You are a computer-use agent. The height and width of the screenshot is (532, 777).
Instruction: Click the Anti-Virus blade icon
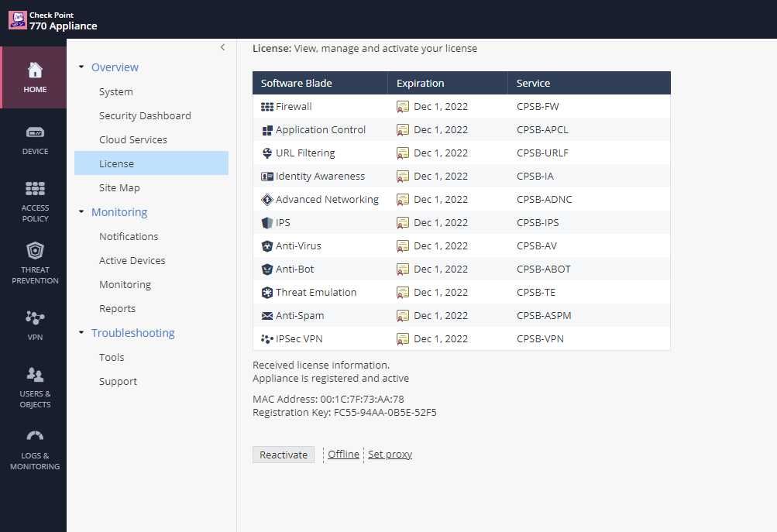267,246
